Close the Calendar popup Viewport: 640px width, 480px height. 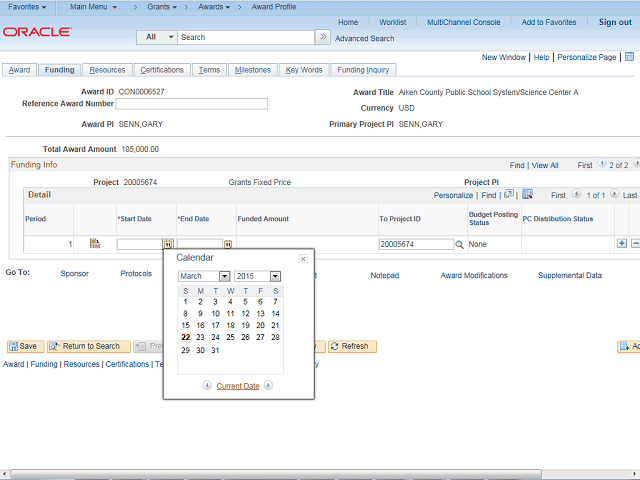[303, 259]
